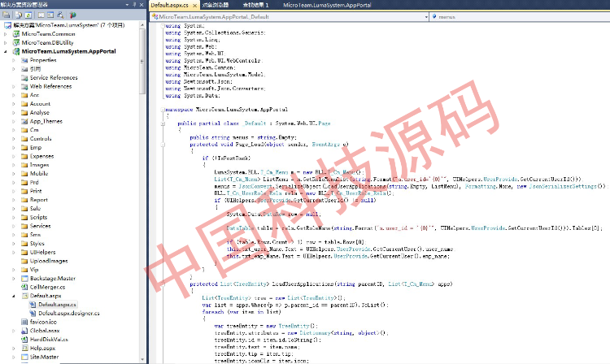Click the Refresh icon in Solution Explorer toolbar

[28, 15]
